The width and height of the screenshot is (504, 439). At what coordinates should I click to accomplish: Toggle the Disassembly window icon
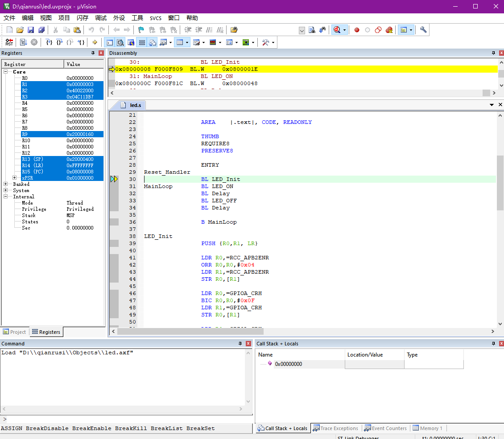(120, 42)
